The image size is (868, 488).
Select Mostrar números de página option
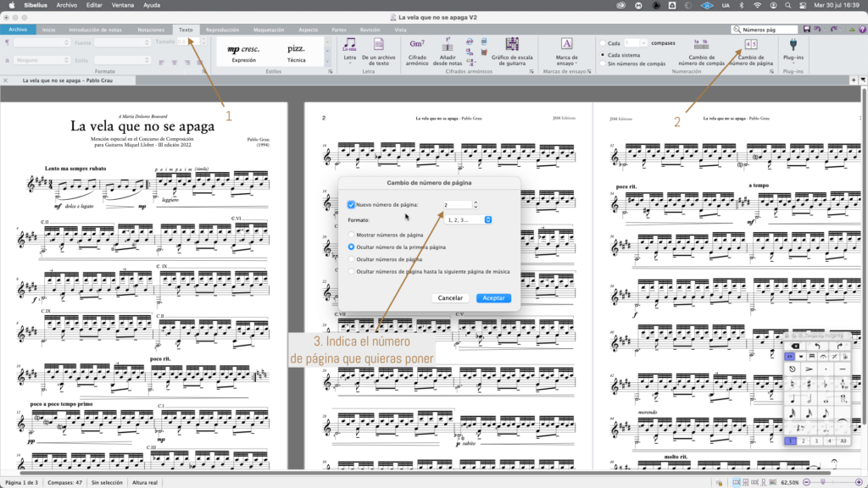352,234
